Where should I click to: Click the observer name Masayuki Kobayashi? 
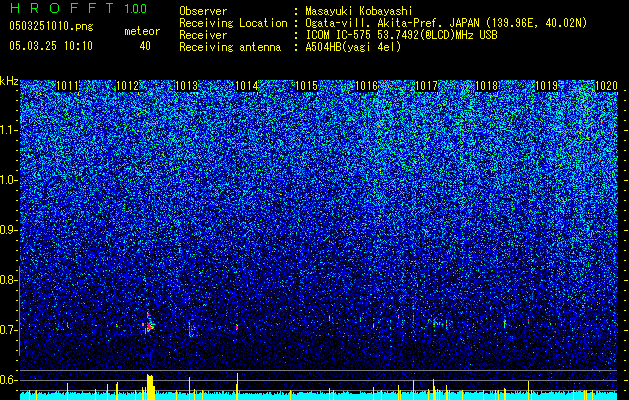coord(359,11)
